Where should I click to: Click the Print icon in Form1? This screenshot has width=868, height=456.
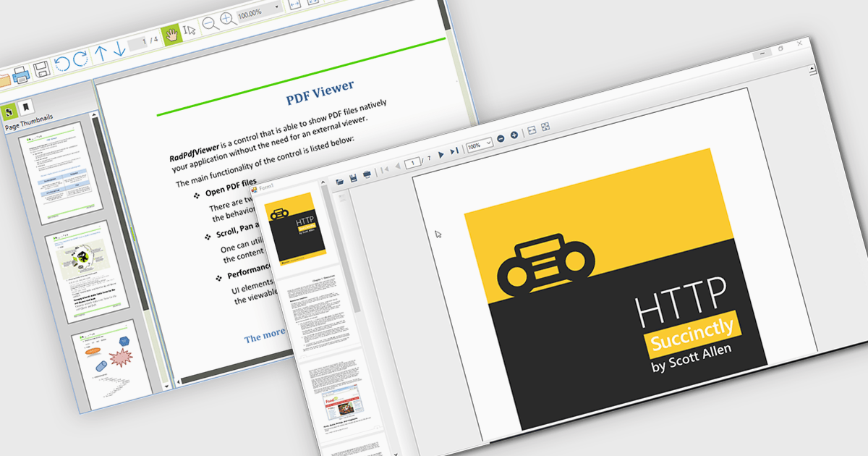click(367, 174)
